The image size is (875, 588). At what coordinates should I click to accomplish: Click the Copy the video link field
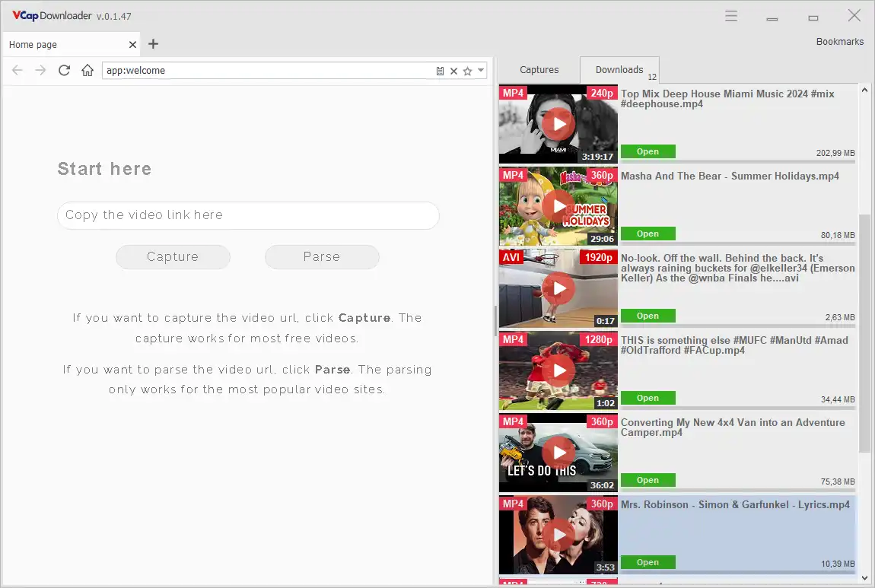pyautogui.click(x=248, y=215)
